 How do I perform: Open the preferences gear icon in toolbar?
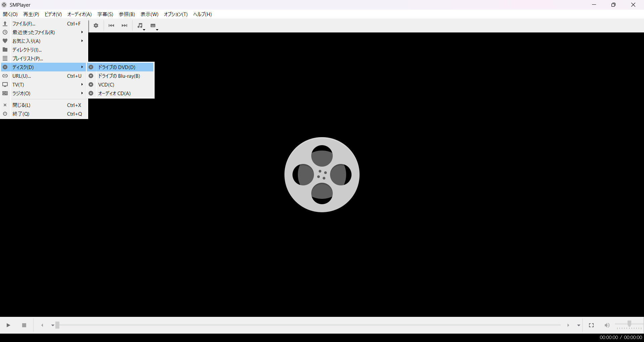click(96, 25)
